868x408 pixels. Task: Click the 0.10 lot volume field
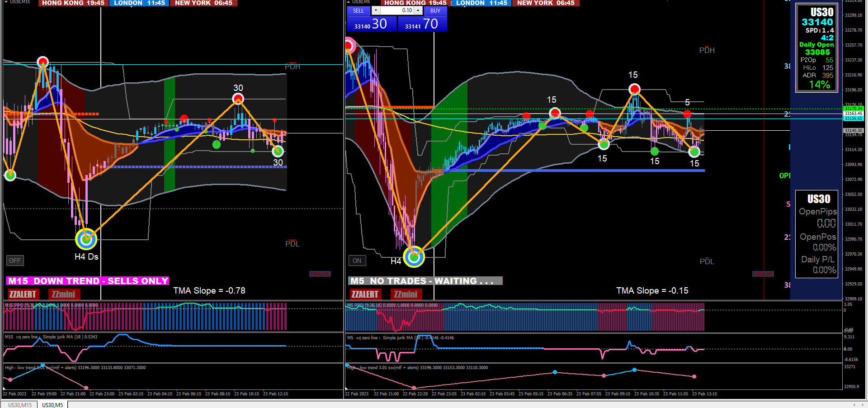pos(397,10)
